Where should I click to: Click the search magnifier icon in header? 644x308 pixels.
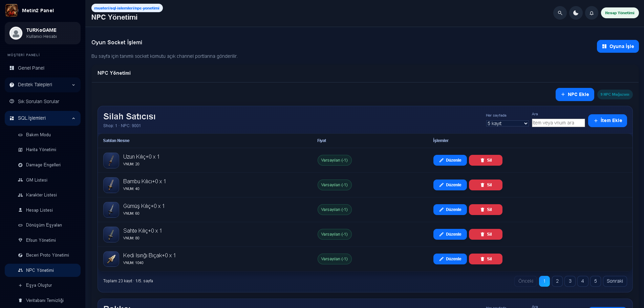(x=560, y=13)
